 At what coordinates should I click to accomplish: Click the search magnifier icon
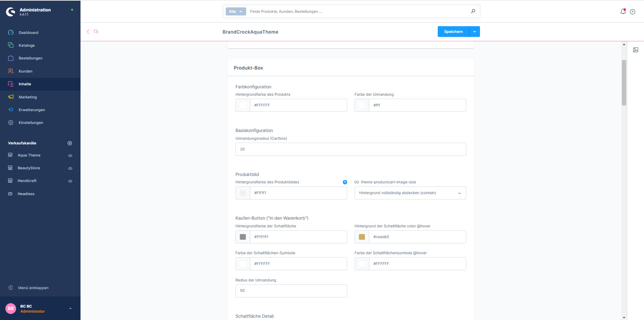[x=473, y=11]
